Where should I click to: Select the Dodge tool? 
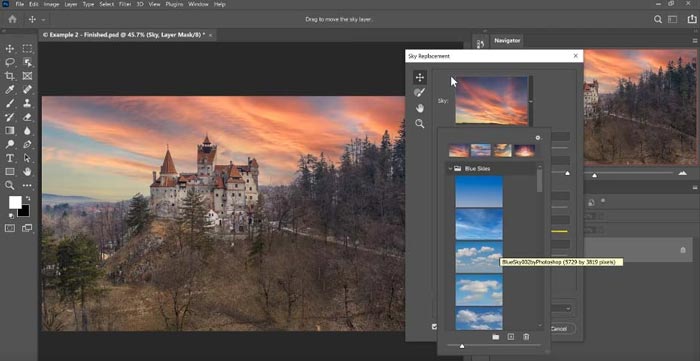(x=10, y=144)
